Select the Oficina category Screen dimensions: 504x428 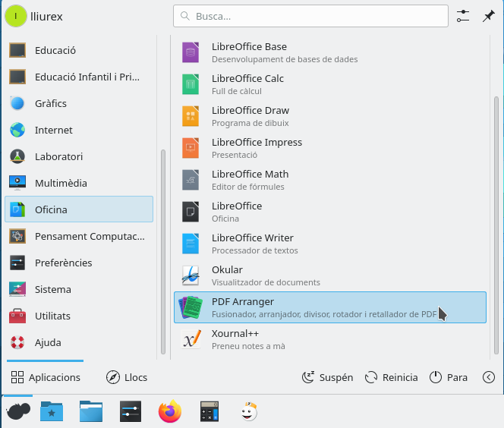[x=79, y=209]
